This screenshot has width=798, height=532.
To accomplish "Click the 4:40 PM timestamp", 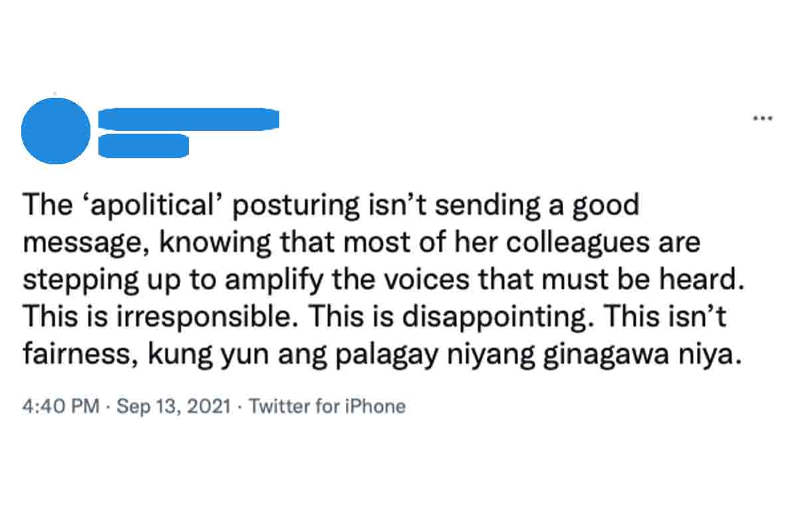I will 61,406.
